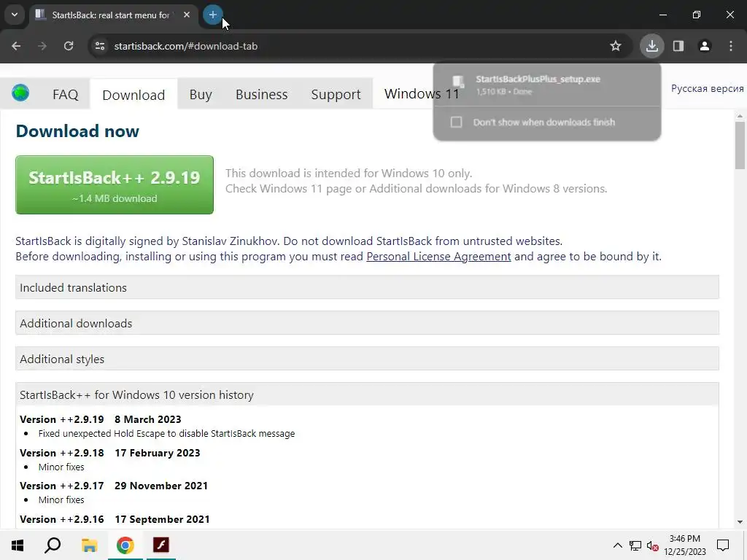Open site information icon in address bar
The width and height of the screenshot is (747, 560).
click(x=100, y=46)
